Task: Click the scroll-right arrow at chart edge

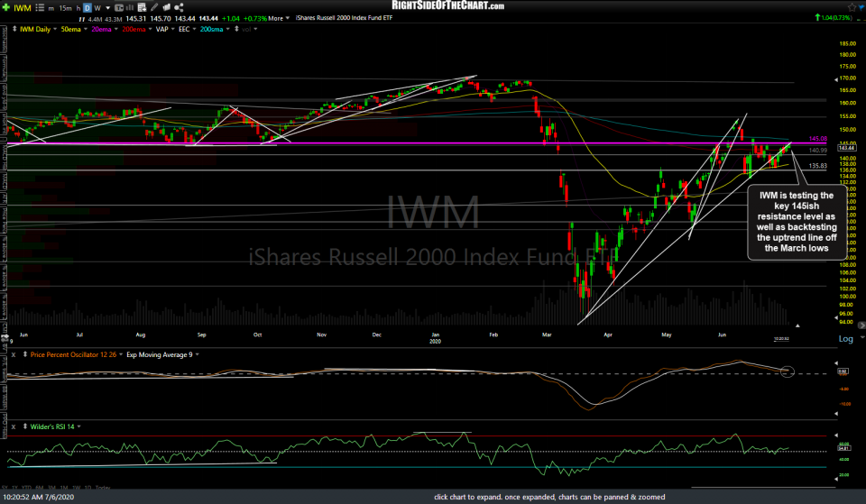Action: click(x=861, y=325)
